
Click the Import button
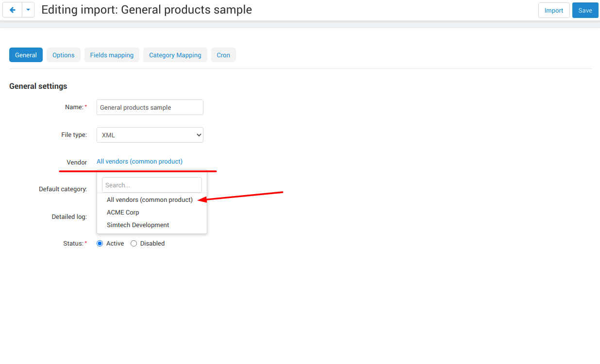click(554, 10)
